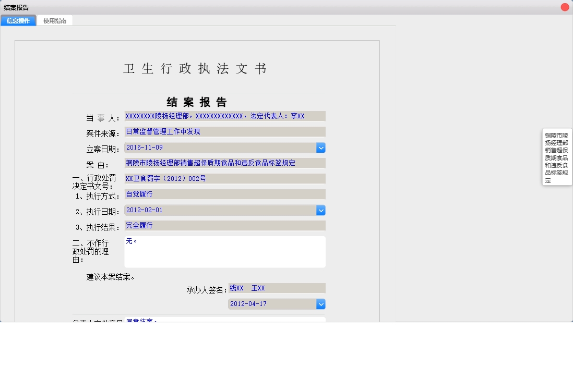Open the dropdown next to 2012-04-17
Image resolution: width=573 pixels, height=392 pixels.
click(x=320, y=303)
